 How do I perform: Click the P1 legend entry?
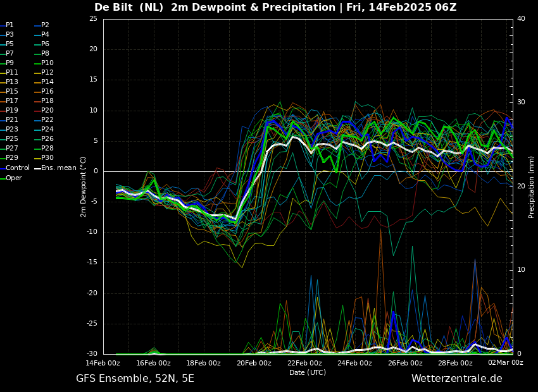[x=7, y=25]
